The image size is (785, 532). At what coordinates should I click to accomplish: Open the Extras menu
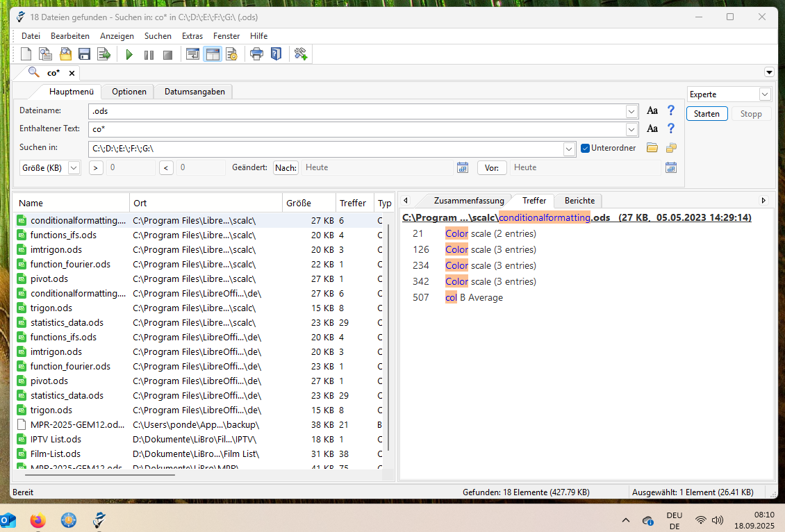pyautogui.click(x=192, y=36)
